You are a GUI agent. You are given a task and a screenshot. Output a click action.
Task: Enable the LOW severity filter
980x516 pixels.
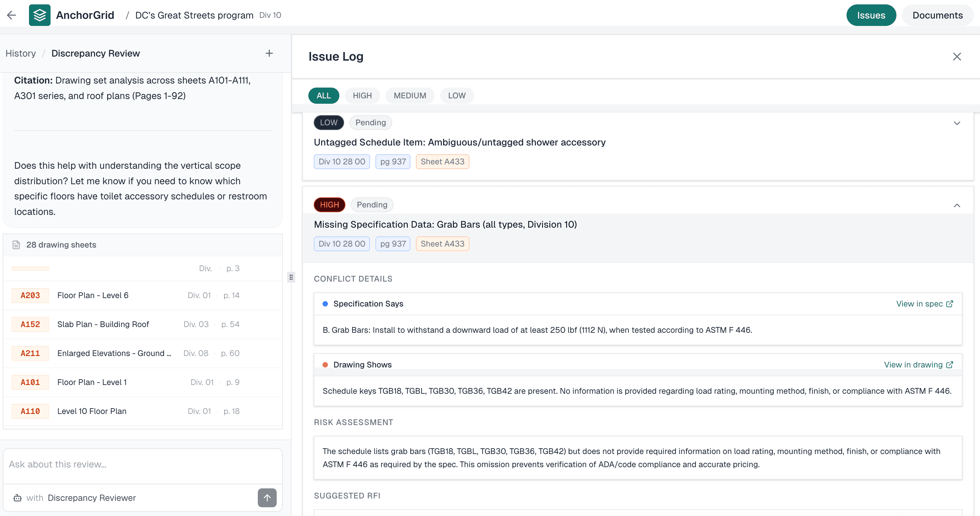457,95
